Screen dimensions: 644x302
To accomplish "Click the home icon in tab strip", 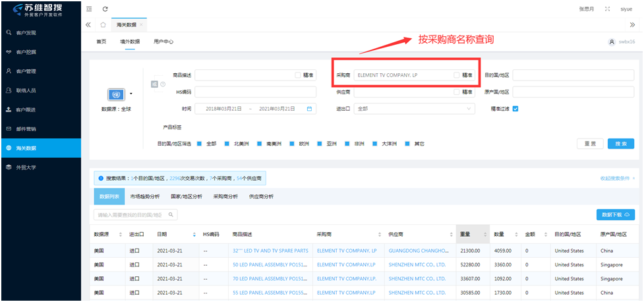I will (103, 24).
